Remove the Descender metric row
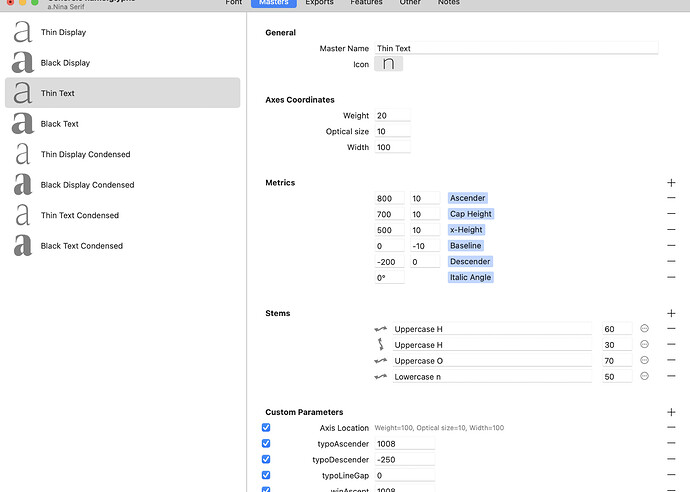Screen dimensions: 690x492 671,261
